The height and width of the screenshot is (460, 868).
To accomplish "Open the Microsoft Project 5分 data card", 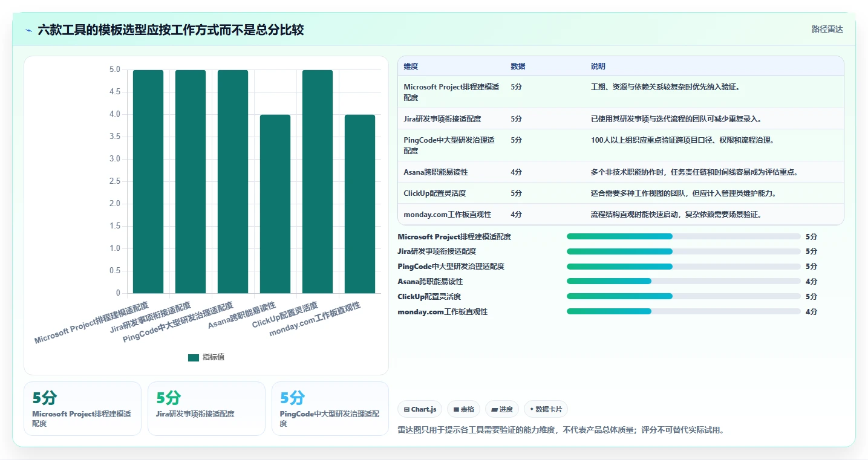I will coord(82,409).
